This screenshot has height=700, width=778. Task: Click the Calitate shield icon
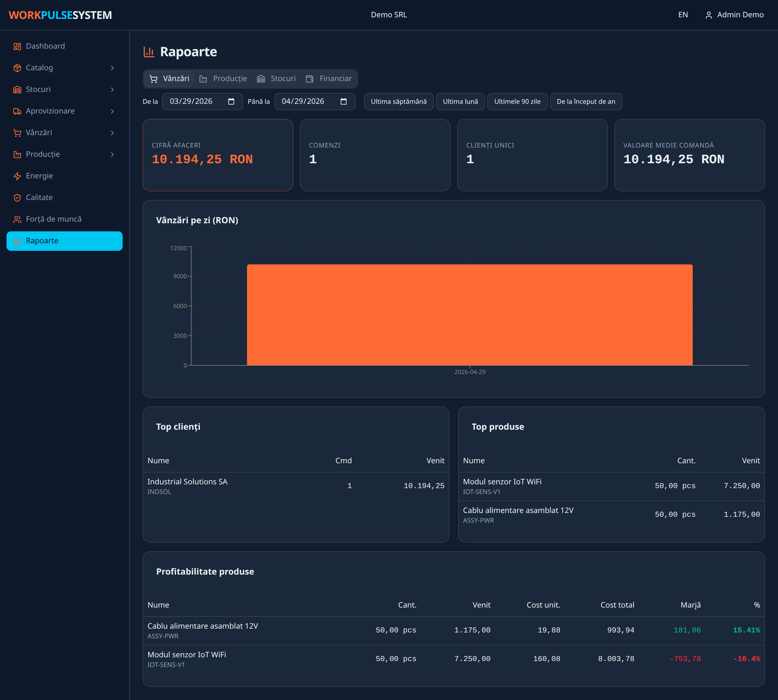click(17, 198)
